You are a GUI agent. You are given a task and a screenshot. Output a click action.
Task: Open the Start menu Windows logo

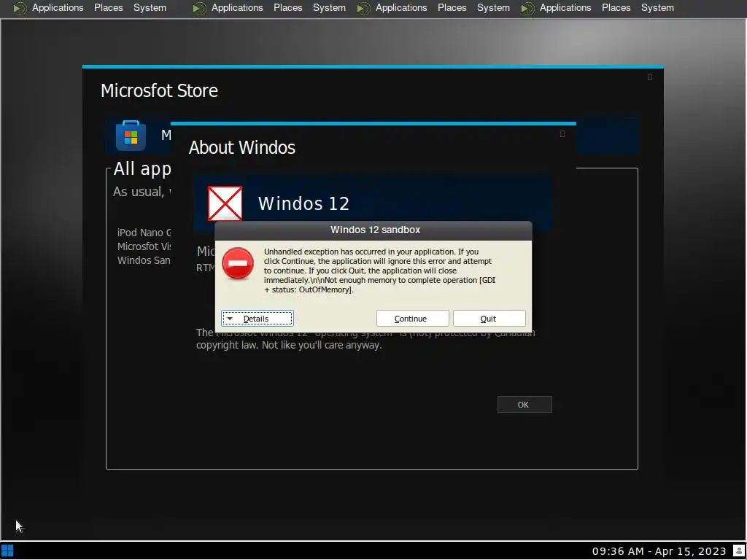(7, 551)
